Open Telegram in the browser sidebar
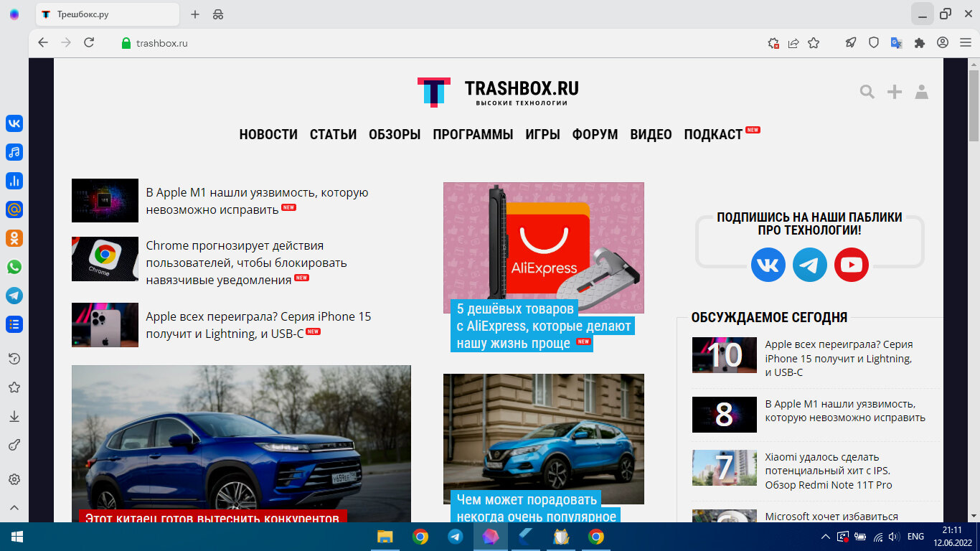 pos(14,296)
